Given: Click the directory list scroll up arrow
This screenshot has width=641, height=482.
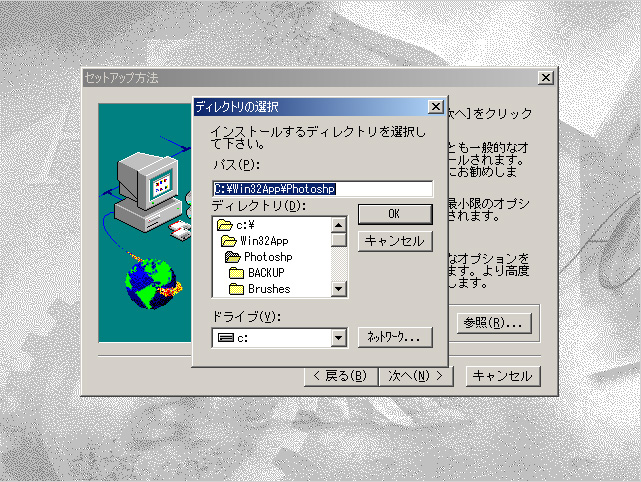Looking at the screenshot, I should coord(338,225).
